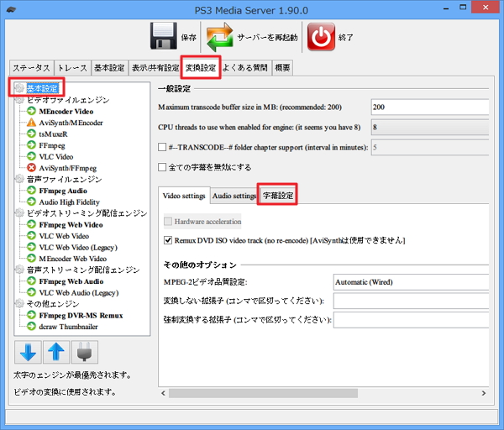Click the PS3 Media Server title bar icon
The width and height of the screenshot is (504, 430).
(12, 10)
